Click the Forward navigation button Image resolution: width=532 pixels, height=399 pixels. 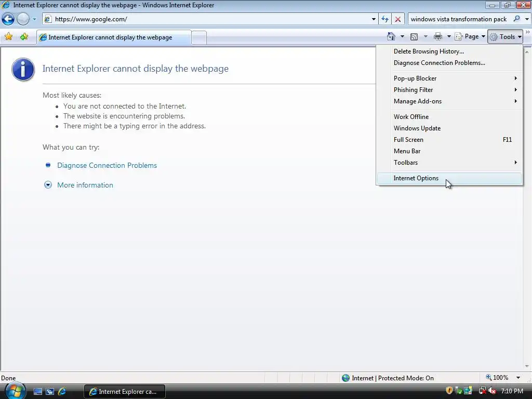pyautogui.click(x=23, y=19)
